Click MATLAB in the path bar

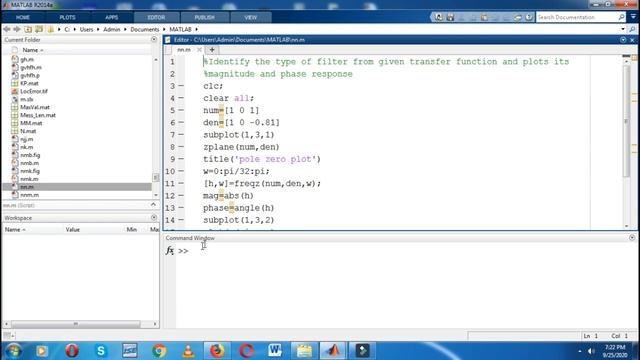click(180, 29)
